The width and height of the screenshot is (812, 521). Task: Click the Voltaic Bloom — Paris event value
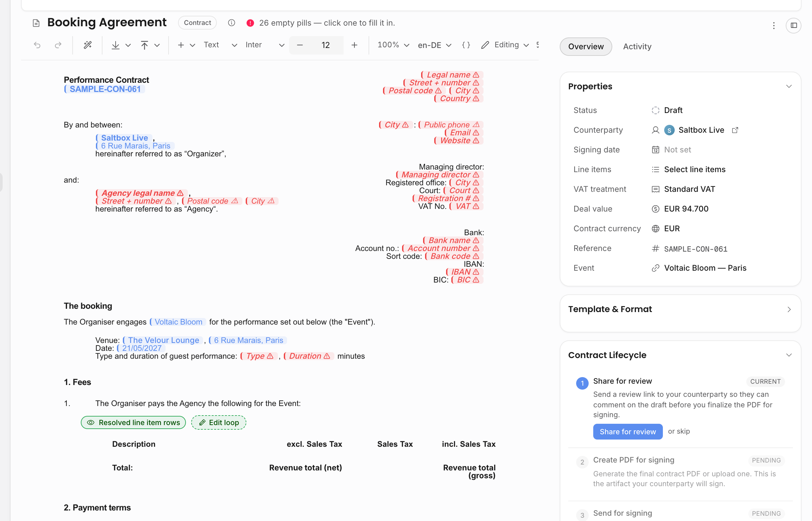coord(705,268)
